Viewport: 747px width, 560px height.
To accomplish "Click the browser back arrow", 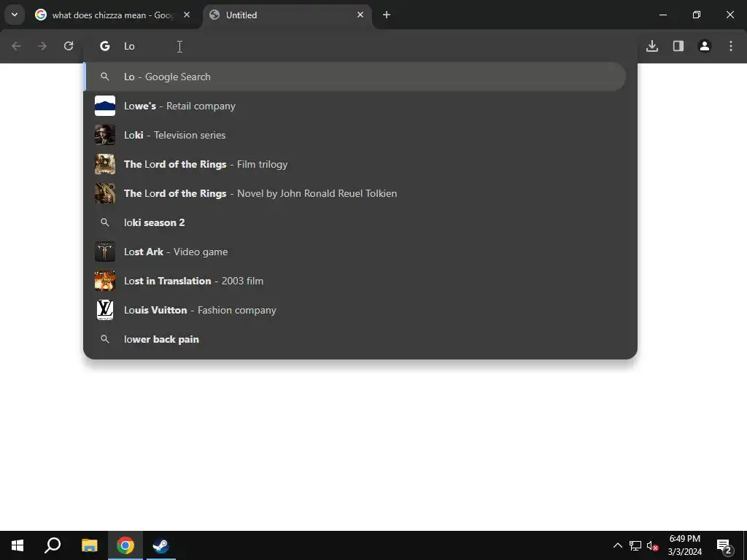I will tap(16, 46).
